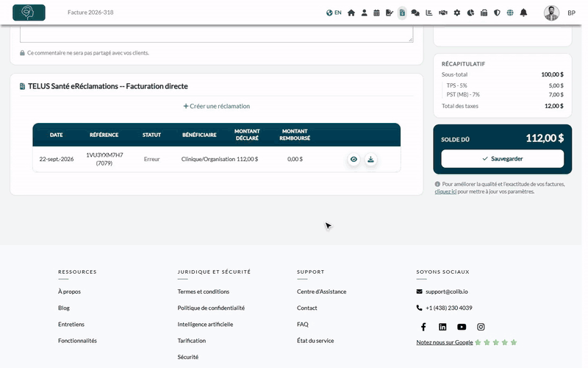Open the invoices dollar document icon

click(402, 13)
